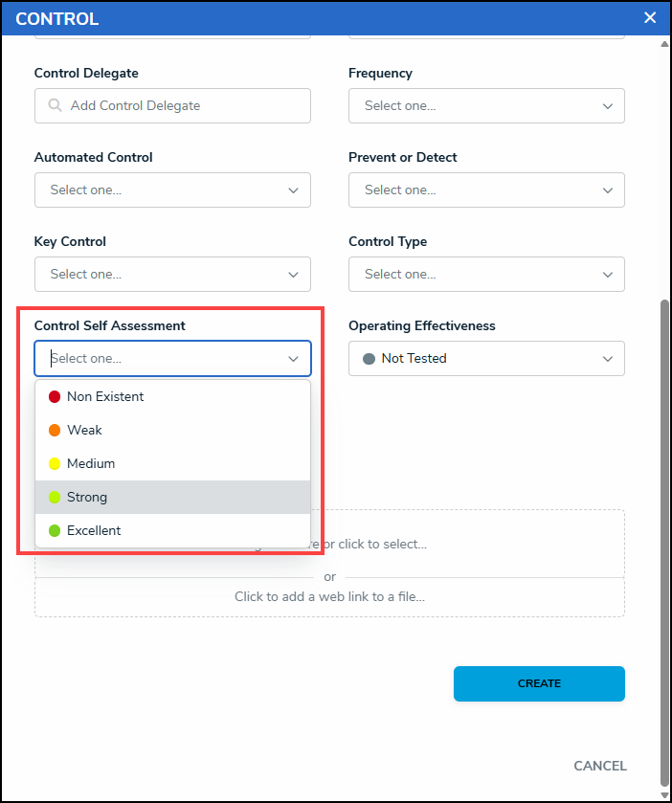Click the search magnifier icon in Control Delegate
The height and width of the screenshot is (803, 672).
click(55, 105)
